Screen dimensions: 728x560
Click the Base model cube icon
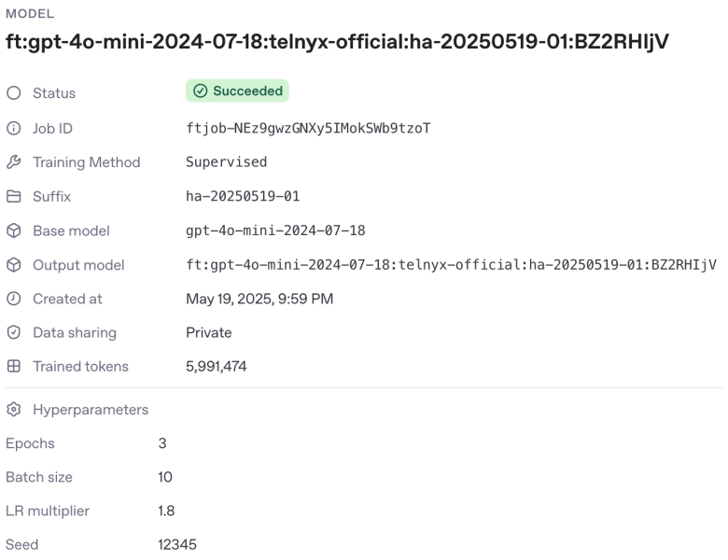[13, 231]
